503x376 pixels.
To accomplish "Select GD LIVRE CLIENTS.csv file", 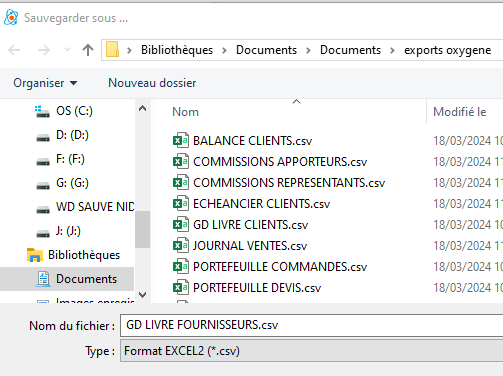I will point(251,225).
